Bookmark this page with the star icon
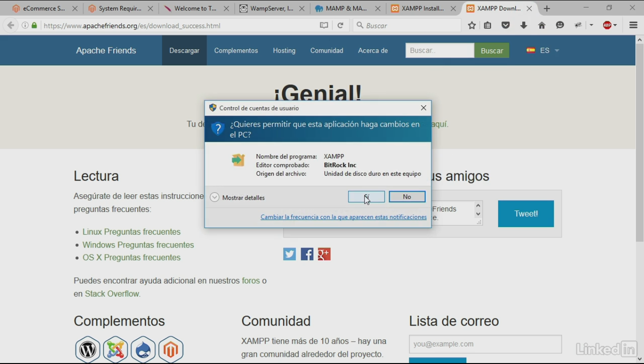This screenshot has height=364, width=644. [472, 26]
